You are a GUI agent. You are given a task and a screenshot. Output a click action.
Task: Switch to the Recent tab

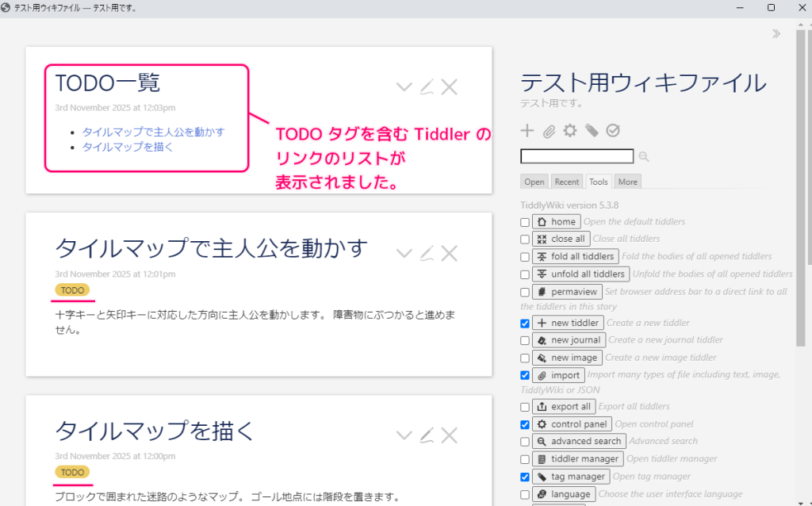pos(566,182)
